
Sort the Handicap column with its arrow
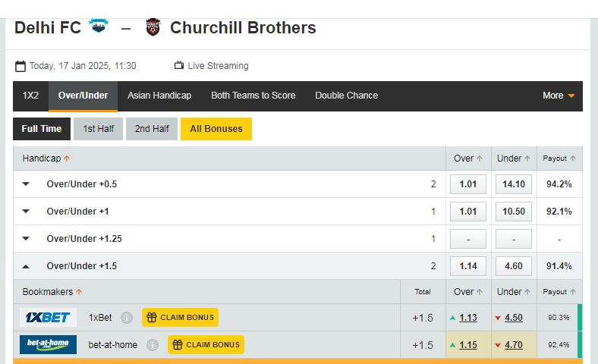tap(67, 158)
